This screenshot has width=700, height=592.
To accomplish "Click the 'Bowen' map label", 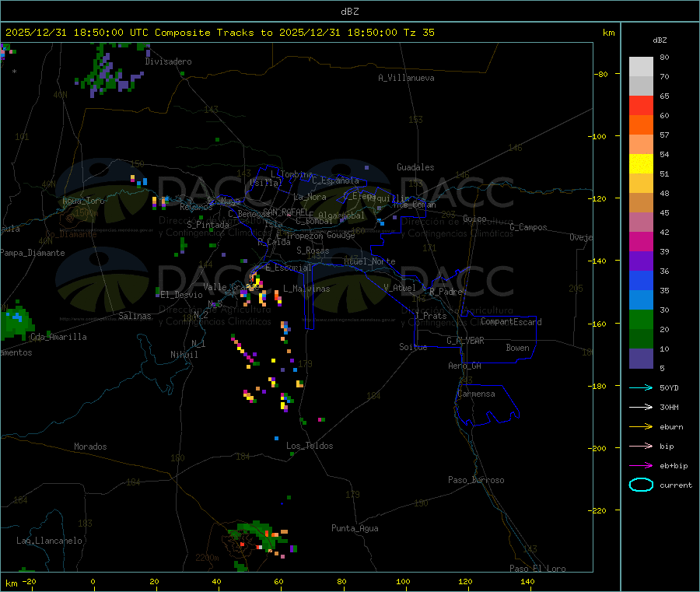I will [x=518, y=348].
